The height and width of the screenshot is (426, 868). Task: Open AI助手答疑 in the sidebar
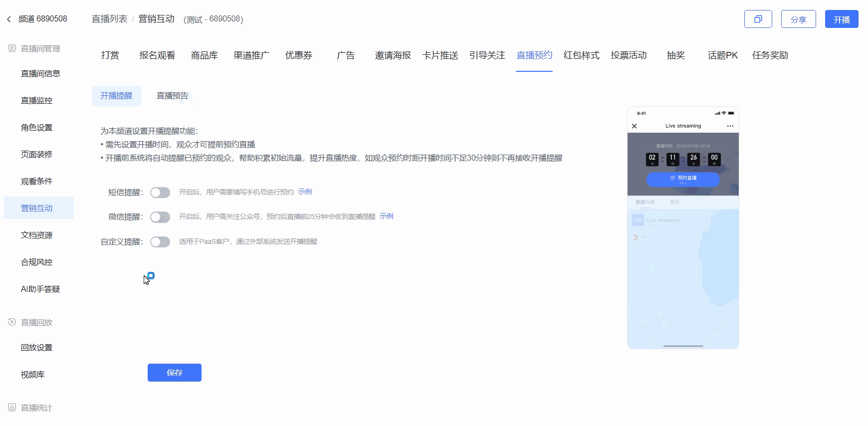[40, 289]
